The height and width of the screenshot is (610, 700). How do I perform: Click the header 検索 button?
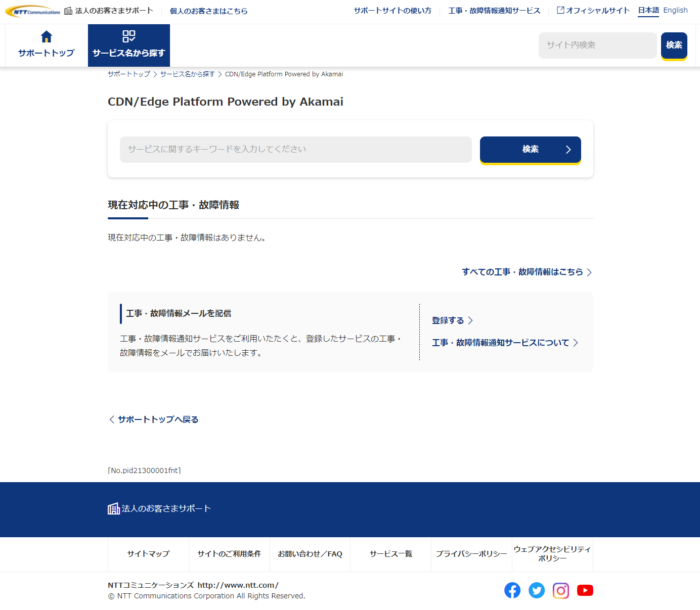(674, 45)
